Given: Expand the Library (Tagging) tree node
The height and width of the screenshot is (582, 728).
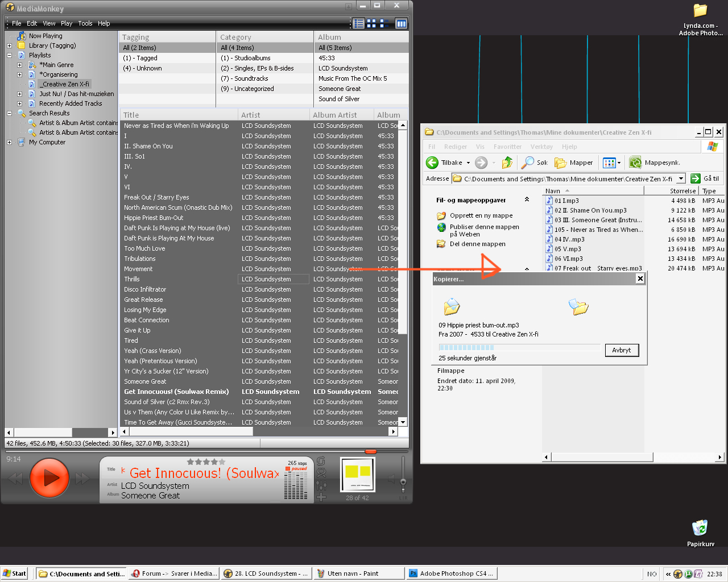Looking at the screenshot, I should 9,45.
